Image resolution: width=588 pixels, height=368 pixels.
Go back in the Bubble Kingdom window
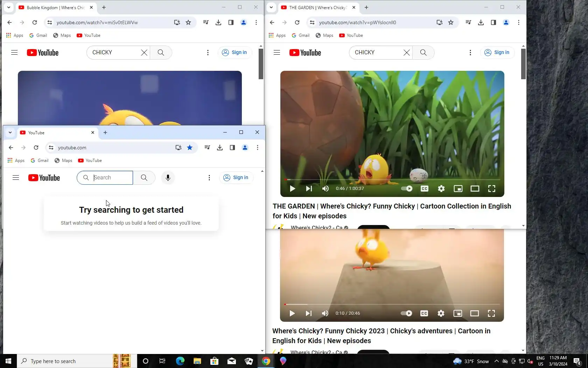(x=9, y=22)
